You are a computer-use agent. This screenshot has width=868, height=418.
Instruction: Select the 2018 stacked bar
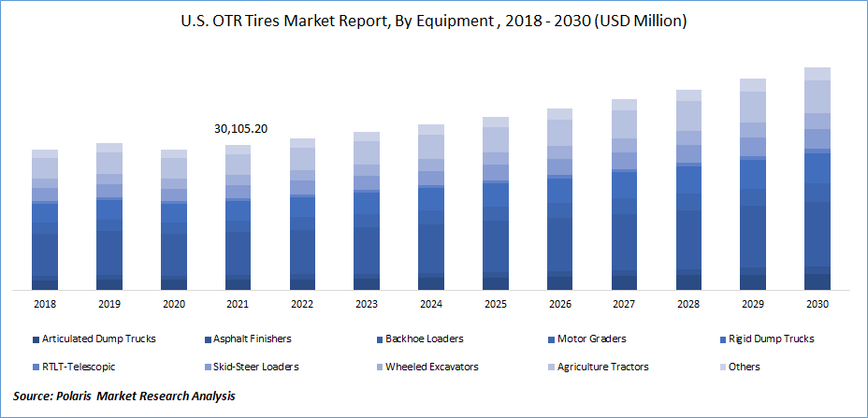[x=45, y=220]
